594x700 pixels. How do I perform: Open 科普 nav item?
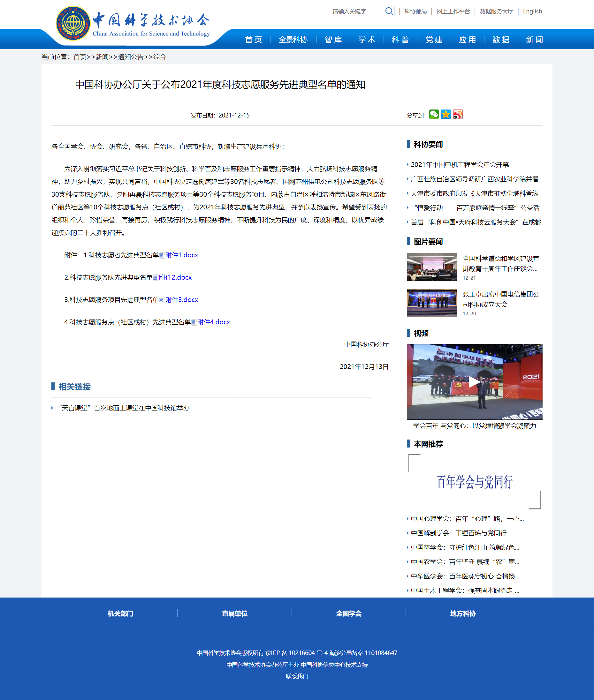click(400, 40)
